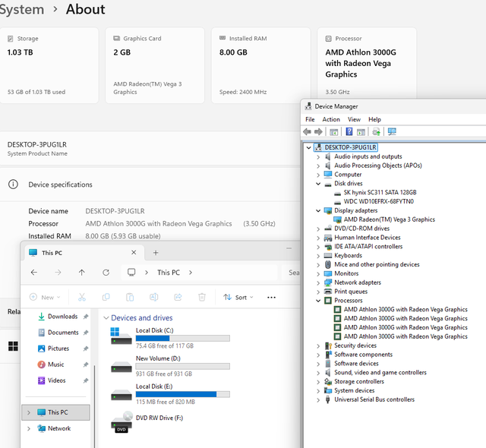Go back in the This PC Explorer window
This screenshot has height=448, width=486.
pyautogui.click(x=33, y=273)
